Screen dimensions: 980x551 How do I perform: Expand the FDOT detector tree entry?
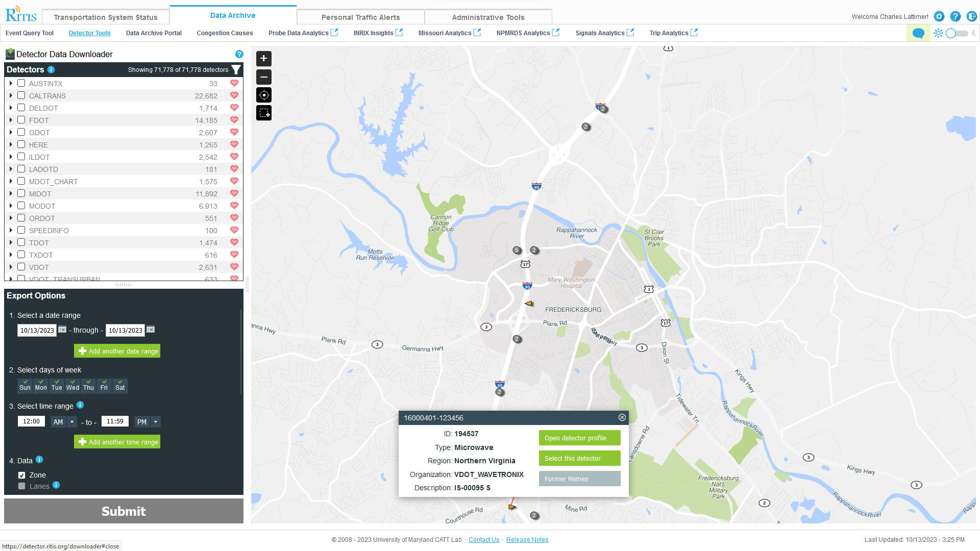(11, 120)
